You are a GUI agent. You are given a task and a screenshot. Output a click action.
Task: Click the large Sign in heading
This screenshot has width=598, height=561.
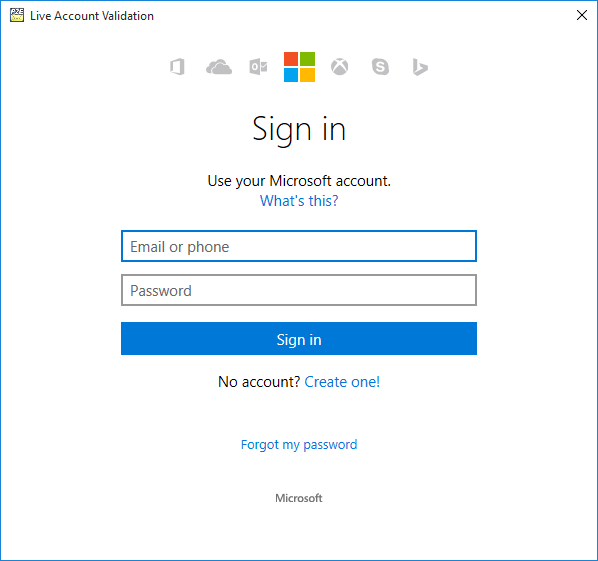(299, 130)
